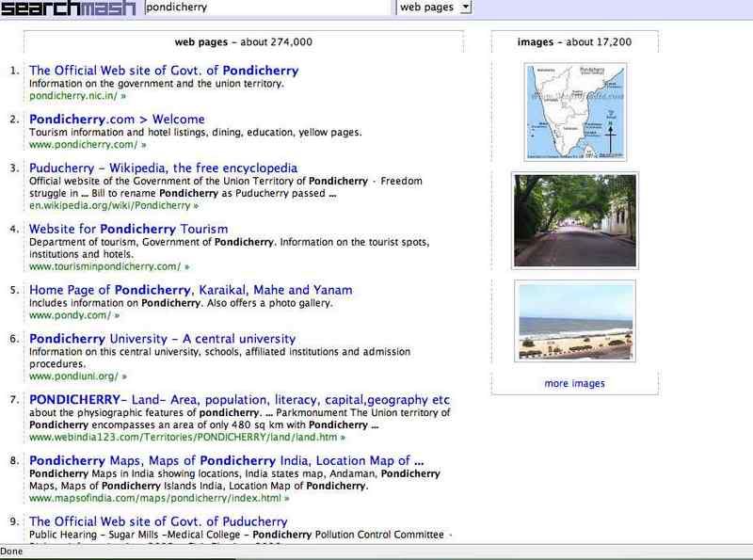Click the beach seaside image thumbnail
Image resolution: width=753 pixels, height=560 pixels.
[575, 321]
